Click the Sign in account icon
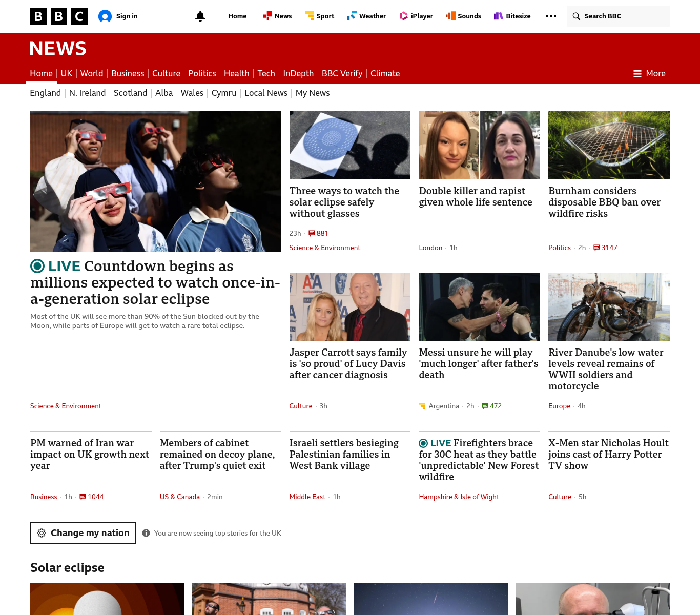 (x=105, y=16)
